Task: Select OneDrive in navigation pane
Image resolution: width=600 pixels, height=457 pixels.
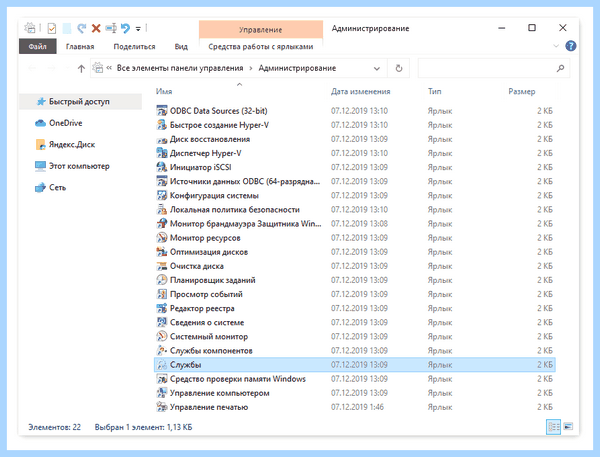Action: tap(65, 123)
